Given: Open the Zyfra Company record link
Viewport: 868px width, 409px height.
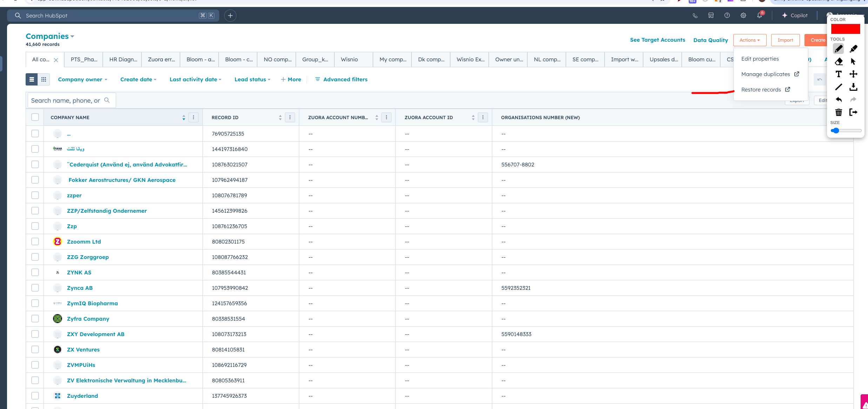Looking at the screenshot, I should coord(88,319).
